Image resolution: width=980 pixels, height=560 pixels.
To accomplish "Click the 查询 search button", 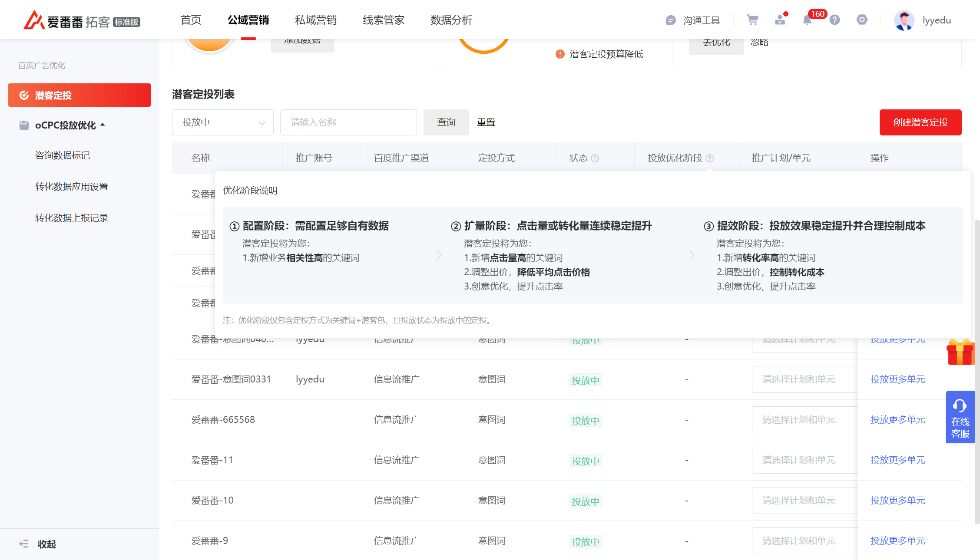I will 446,122.
